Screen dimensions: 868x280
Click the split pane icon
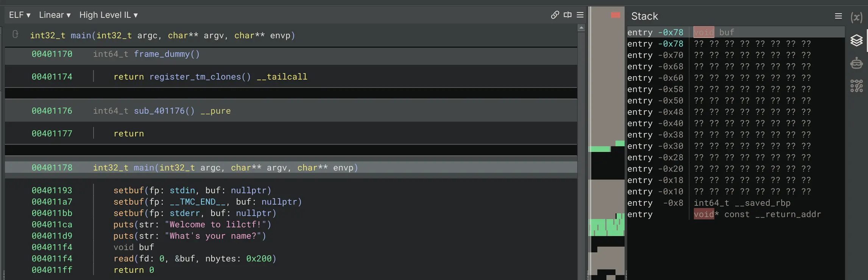pos(567,15)
